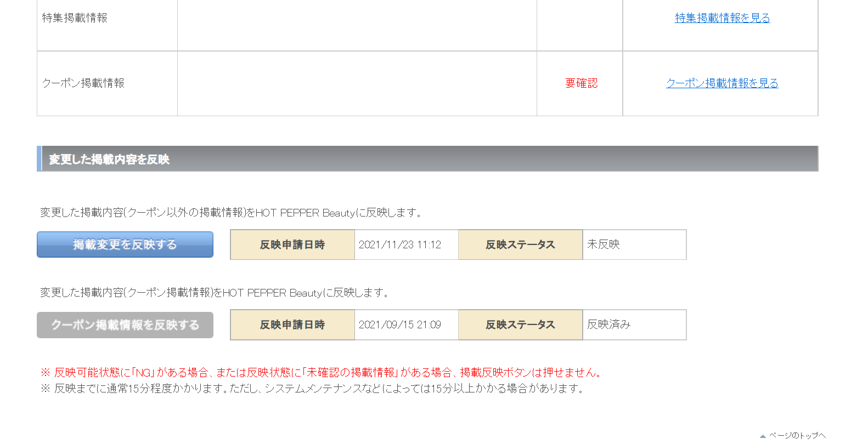Screen dimensions: 868x444
Task: Click the 変更した掲載内容を反映 section header
Action: tap(109, 160)
